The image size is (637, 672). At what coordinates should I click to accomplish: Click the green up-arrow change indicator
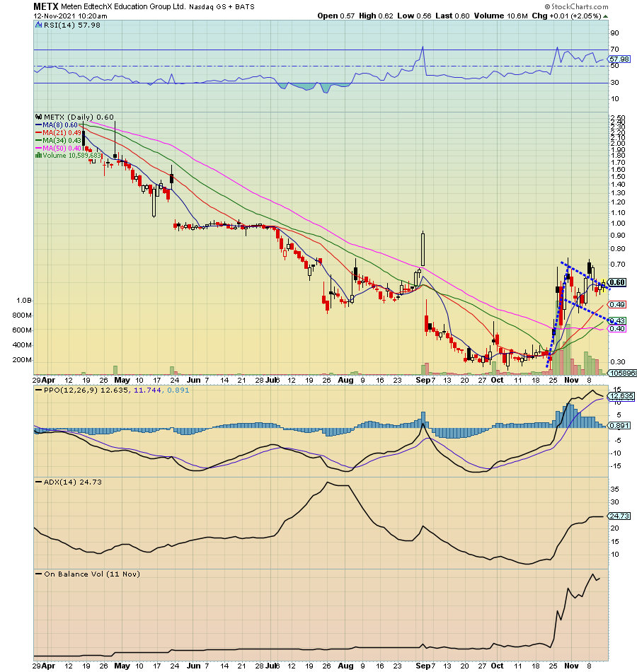tap(605, 16)
